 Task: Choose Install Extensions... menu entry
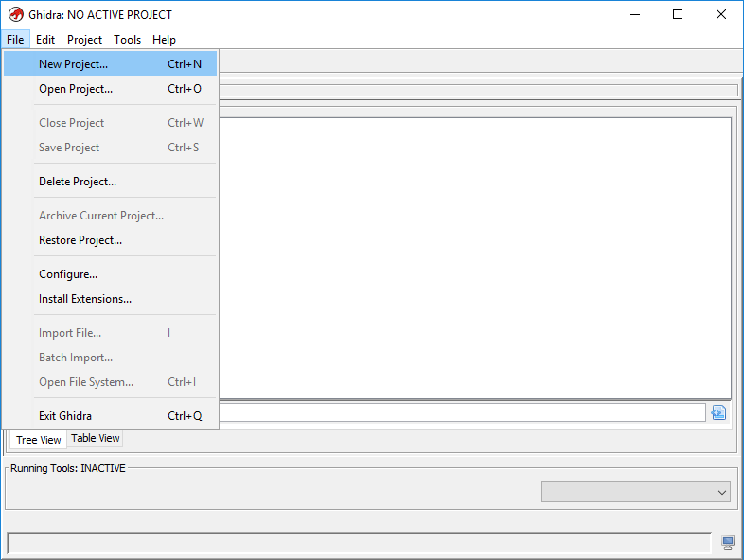pyautogui.click(x=110, y=299)
